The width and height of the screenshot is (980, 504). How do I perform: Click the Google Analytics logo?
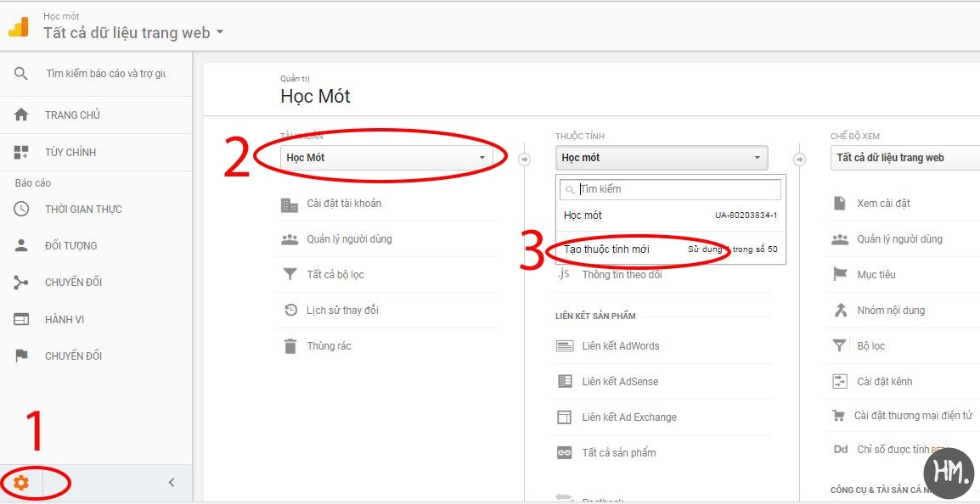point(18,26)
